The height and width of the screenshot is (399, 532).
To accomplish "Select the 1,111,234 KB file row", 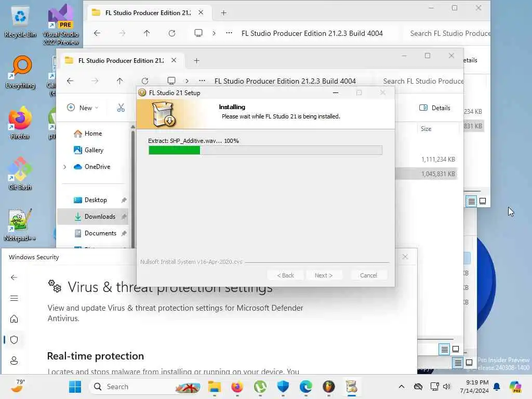I will pyautogui.click(x=427, y=159).
